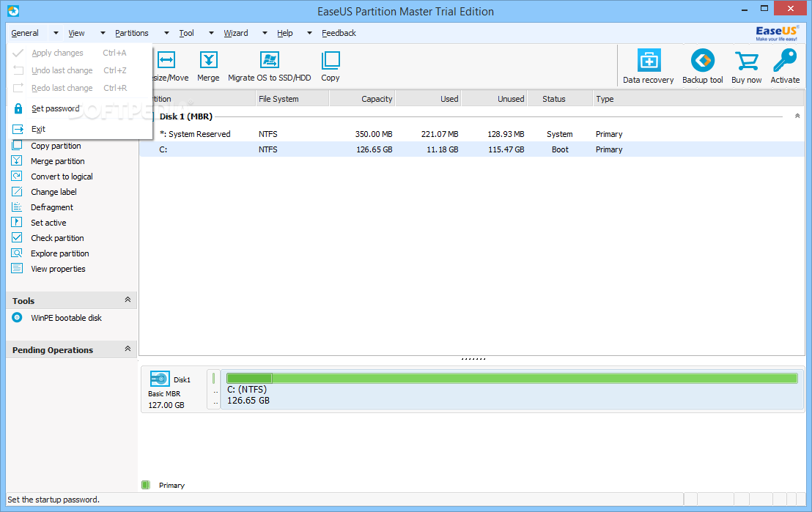The image size is (812, 512).
Task: Click the Change label icon
Action: click(17, 192)
